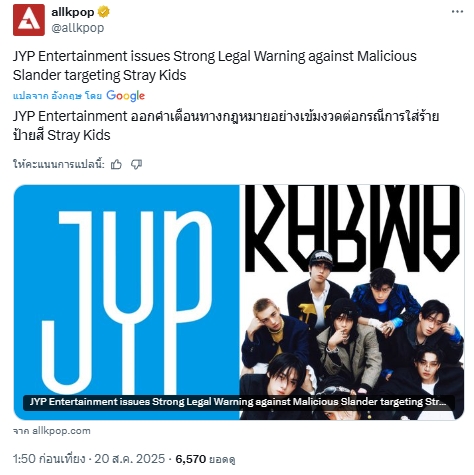Screen dimensions: 474x475
Task: Click the KARMA title artwork in card image
Action: point(352,228)
